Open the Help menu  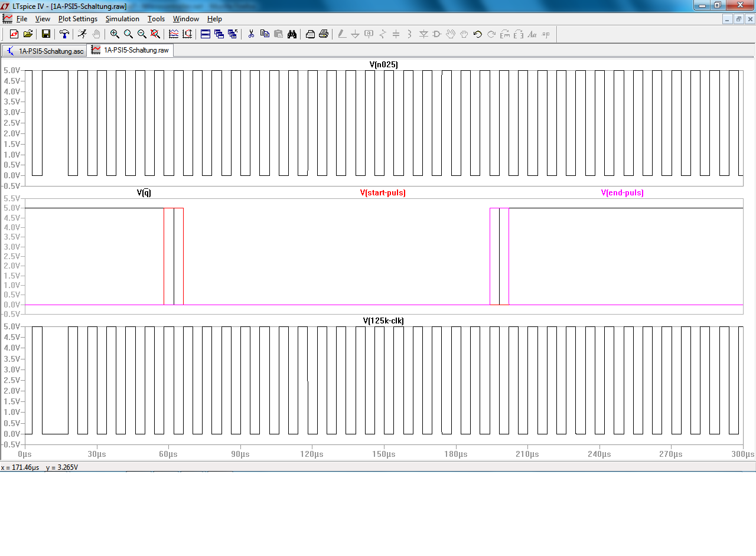(x=214, y=19)
